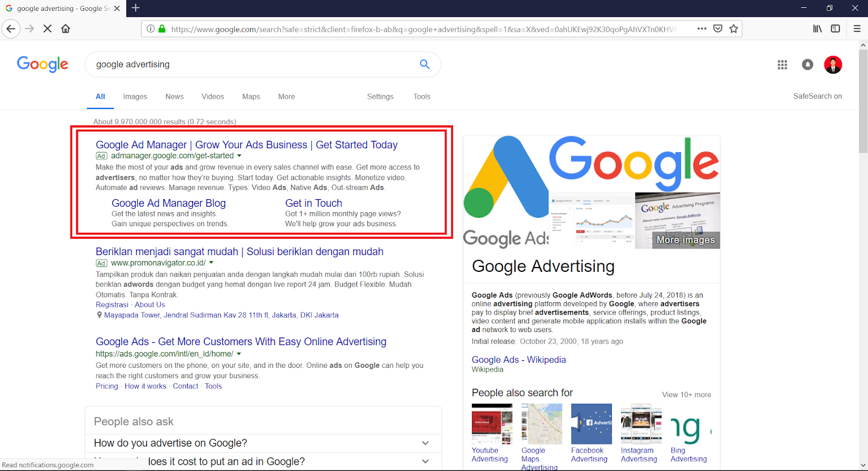Expand How do you advertise on Google question
Viewport: 868px width, 471px height.
[x=263, y=443]
